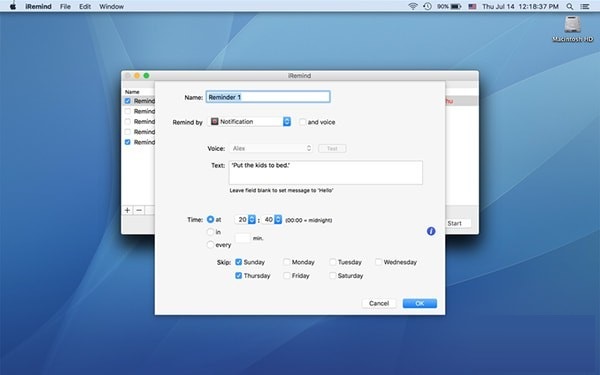Check the Monday skip checkbox
This screenshot has height=375, width=600.
point(286,262)
